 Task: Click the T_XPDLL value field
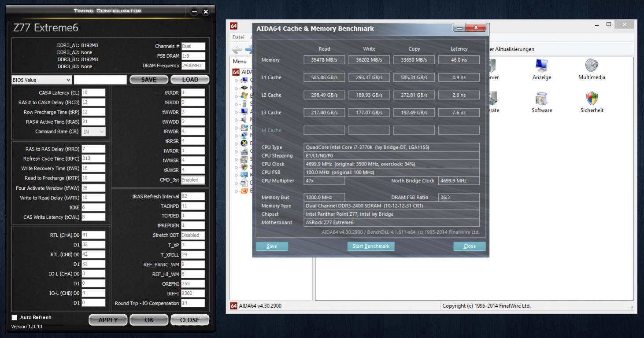[193, 255]
